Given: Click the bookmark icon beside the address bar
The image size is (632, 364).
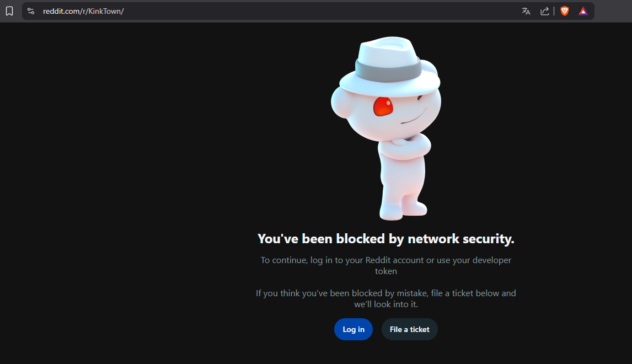Looking at the screenshot, I should [9, 11].
